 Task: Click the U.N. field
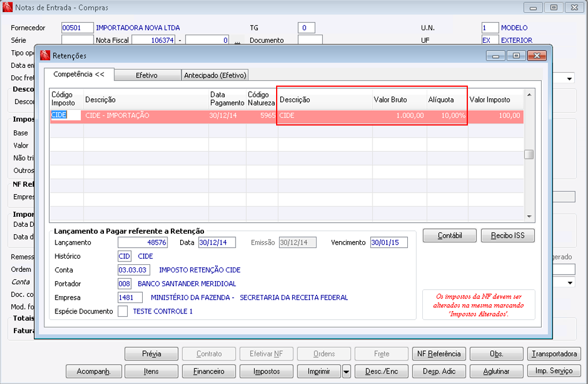click(490, 28)
